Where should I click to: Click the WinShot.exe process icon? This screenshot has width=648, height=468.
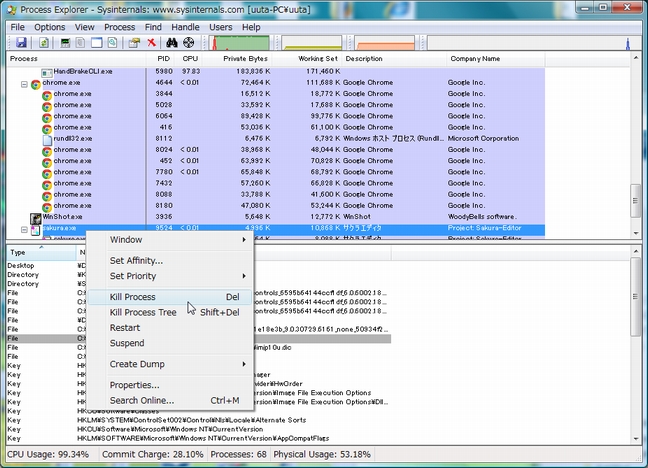(36, 217)
